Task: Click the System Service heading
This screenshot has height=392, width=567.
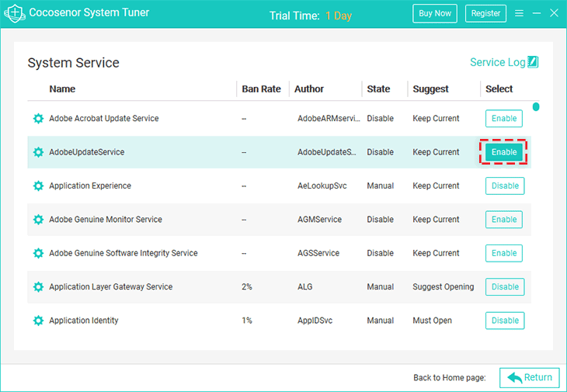Action: tap(74, 63)
